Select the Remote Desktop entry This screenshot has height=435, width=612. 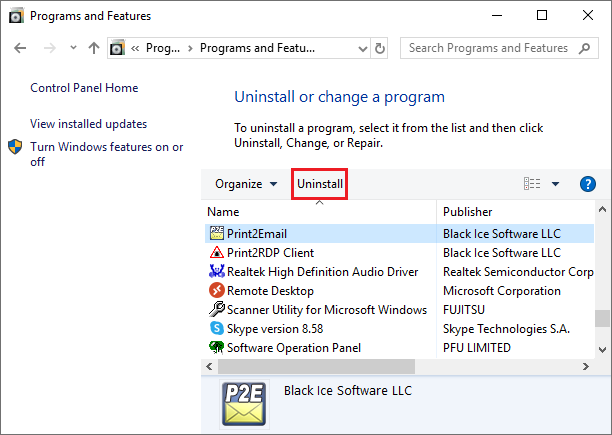pos(270,291)
